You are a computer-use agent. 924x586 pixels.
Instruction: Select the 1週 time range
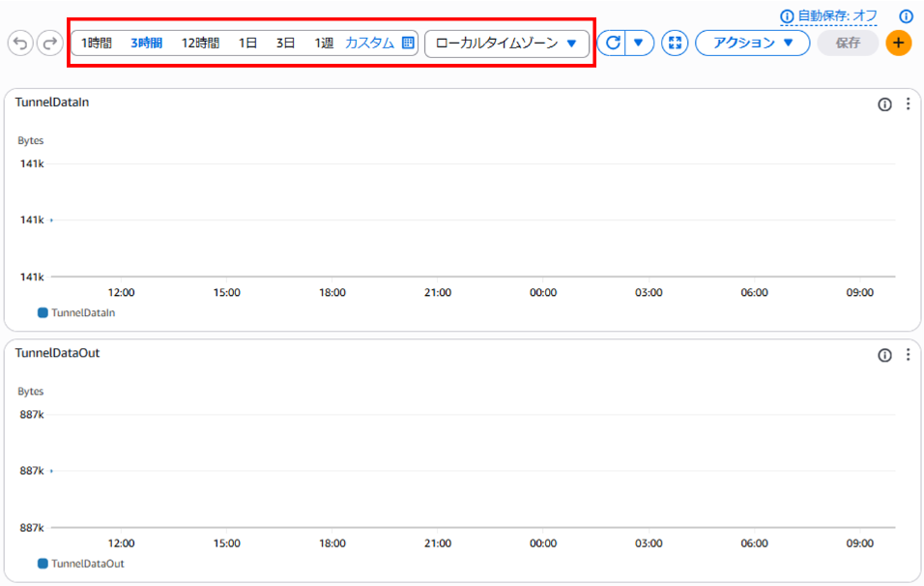pos(324,44)
